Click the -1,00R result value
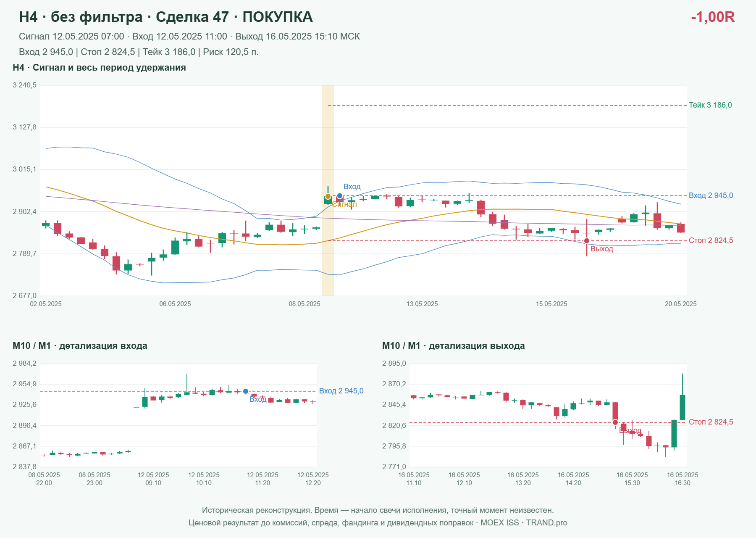 pyautogui.click(x=713, y=17)
